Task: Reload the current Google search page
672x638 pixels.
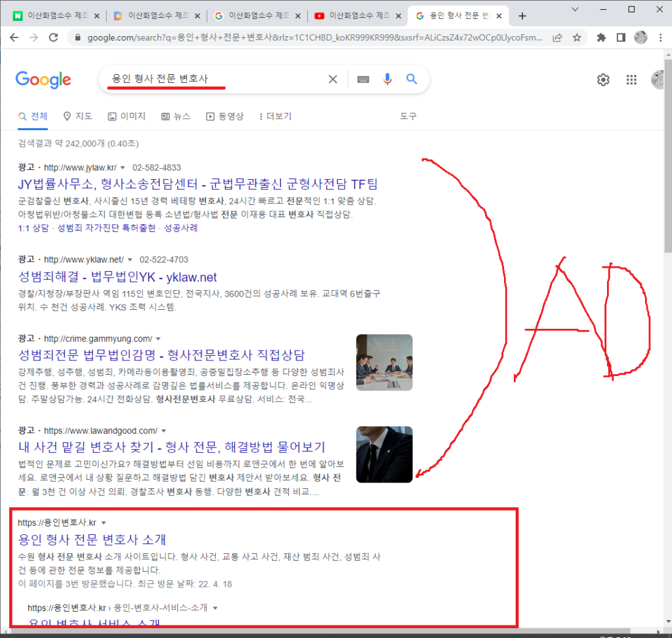Action: click(x=54, y=37)
